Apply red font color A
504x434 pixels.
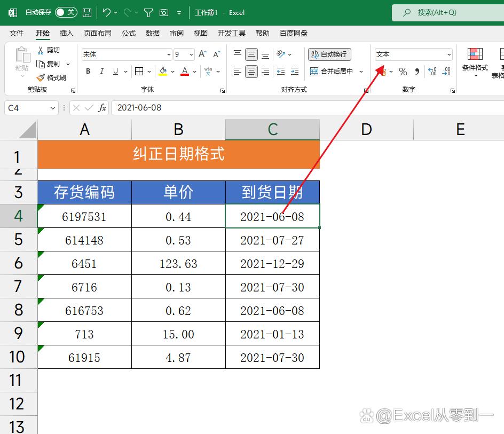(x=185, y=72)
